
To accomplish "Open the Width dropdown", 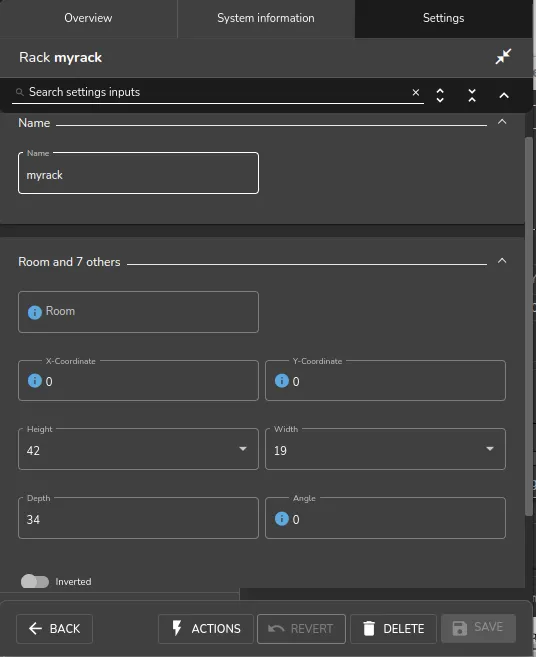I will point(385,449).
